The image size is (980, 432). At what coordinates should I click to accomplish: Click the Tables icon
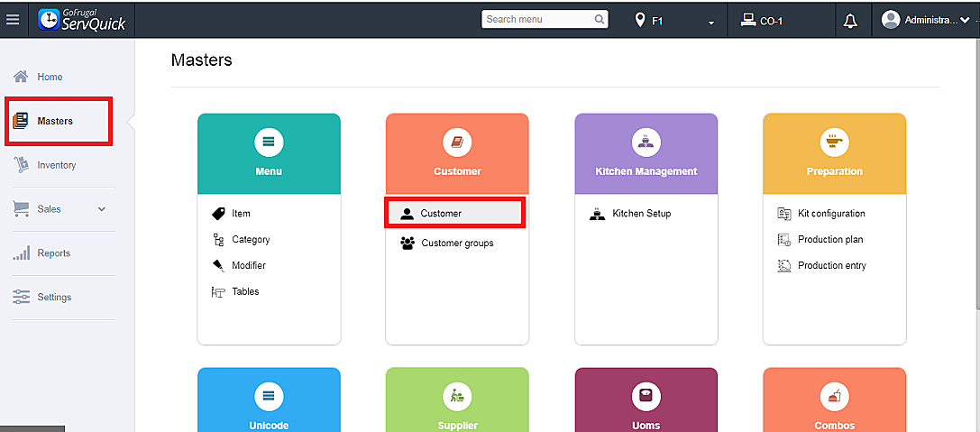(x=218, y=292)
